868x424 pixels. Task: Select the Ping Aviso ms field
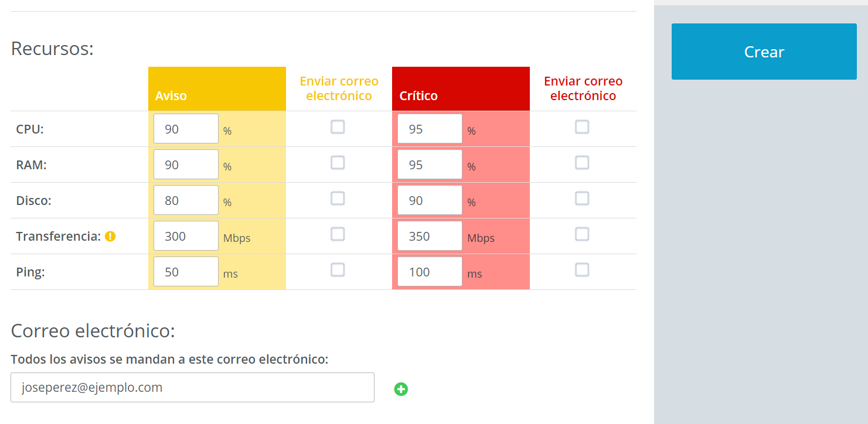(186, 272)
